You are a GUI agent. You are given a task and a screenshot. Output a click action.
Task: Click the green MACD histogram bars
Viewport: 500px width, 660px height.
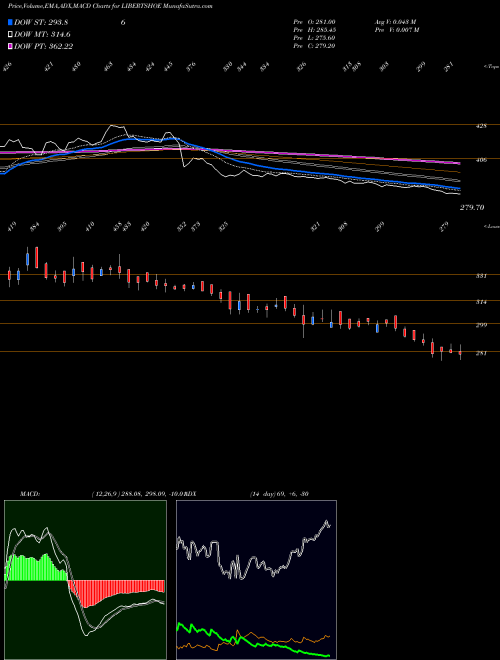coord(36,568)
